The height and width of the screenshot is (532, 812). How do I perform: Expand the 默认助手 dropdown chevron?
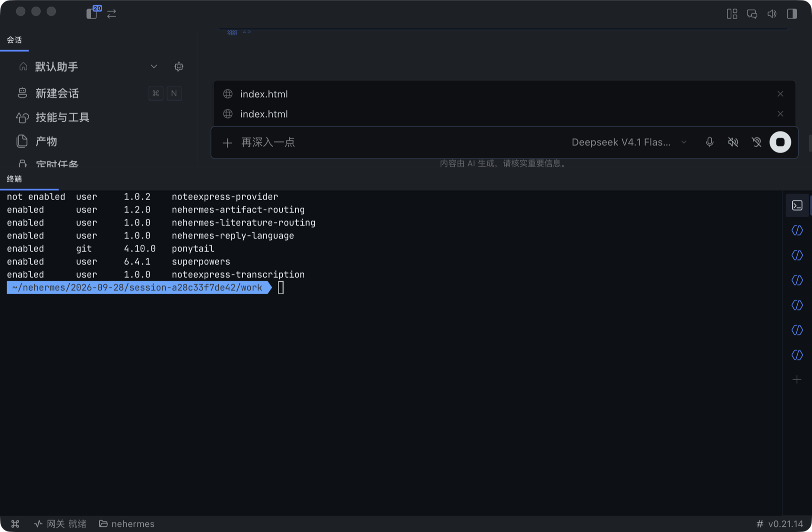154,66
